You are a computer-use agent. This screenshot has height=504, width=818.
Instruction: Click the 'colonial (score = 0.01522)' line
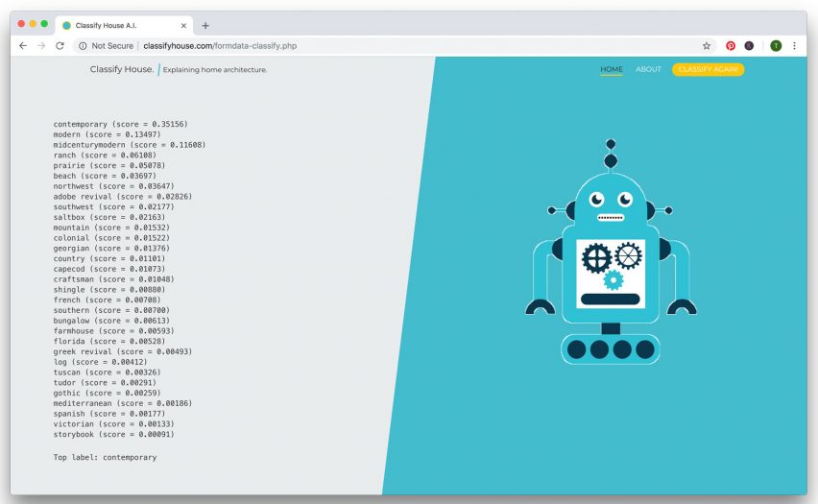tap(111, 238)
